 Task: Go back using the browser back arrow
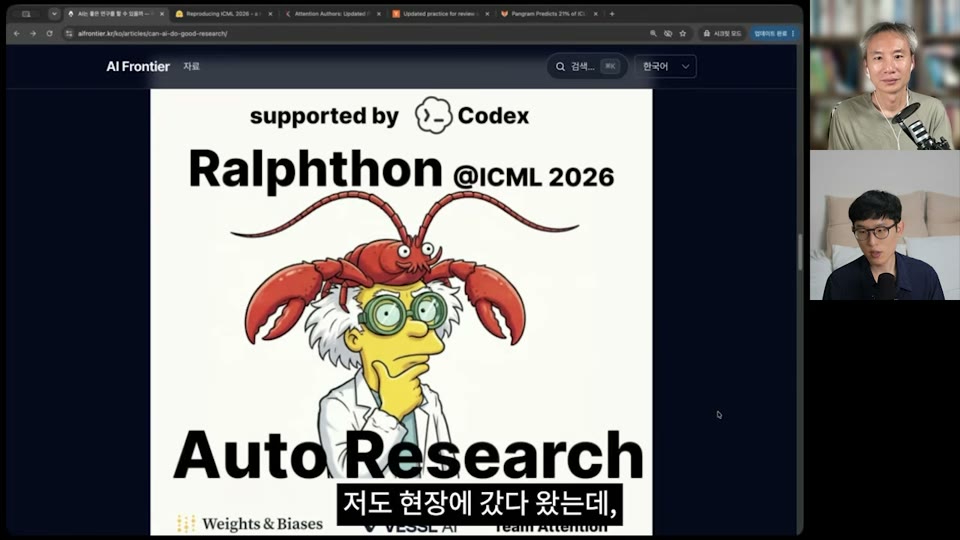tap(17, 34)
